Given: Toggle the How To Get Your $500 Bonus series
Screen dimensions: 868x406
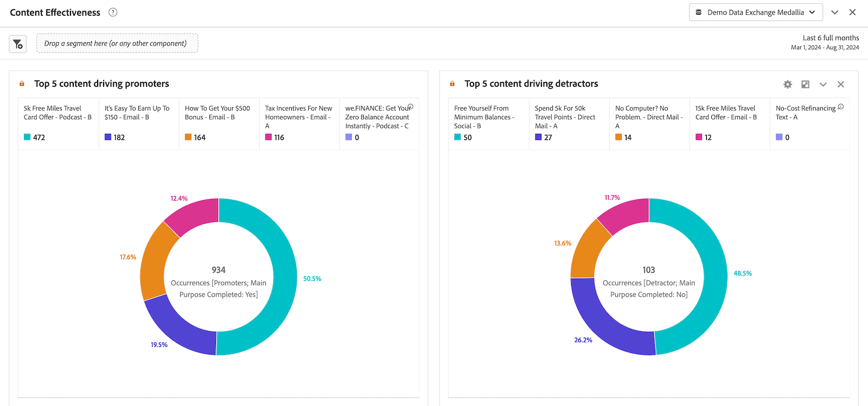Looking at the screenshot, I should 217,113.
